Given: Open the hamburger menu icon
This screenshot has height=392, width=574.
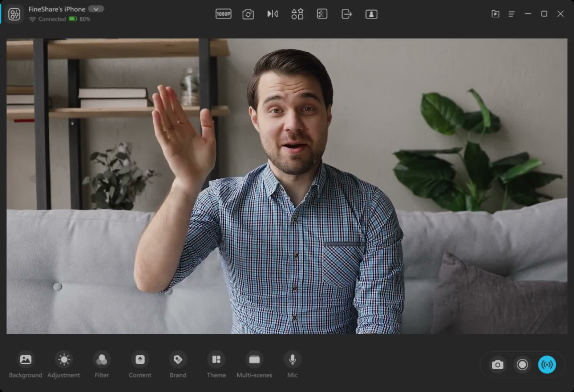Looking at the screenshot, I should pos(512,14).
